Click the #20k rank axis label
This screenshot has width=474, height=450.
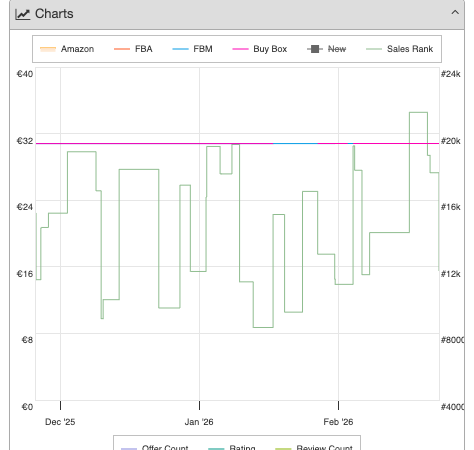451,141
